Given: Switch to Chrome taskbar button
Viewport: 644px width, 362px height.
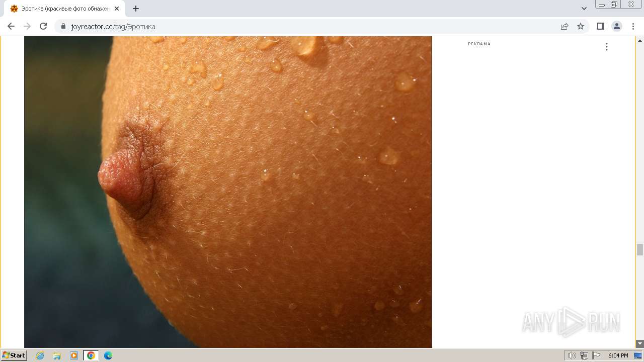Looking at the screenshot, I should click(91, 355).
